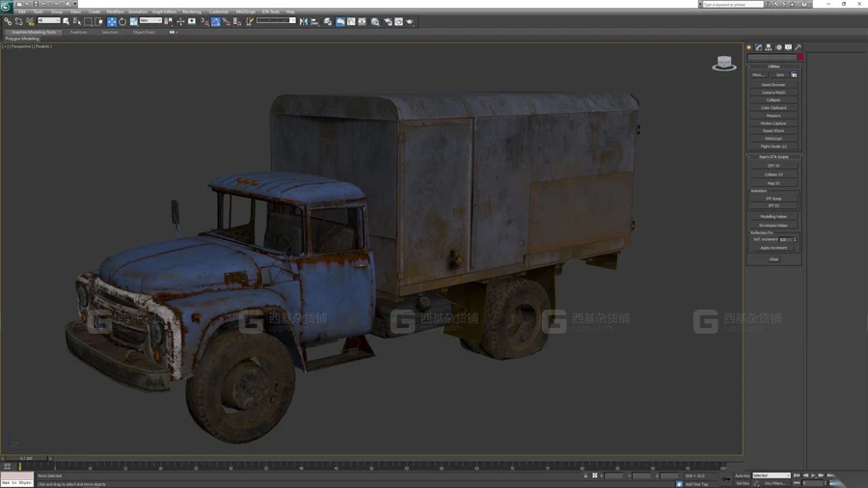Viewport: 868px width, 488px height.
Task: Open the Layer Manager icon
Action: pyautogui.click(x=328, y=21)
